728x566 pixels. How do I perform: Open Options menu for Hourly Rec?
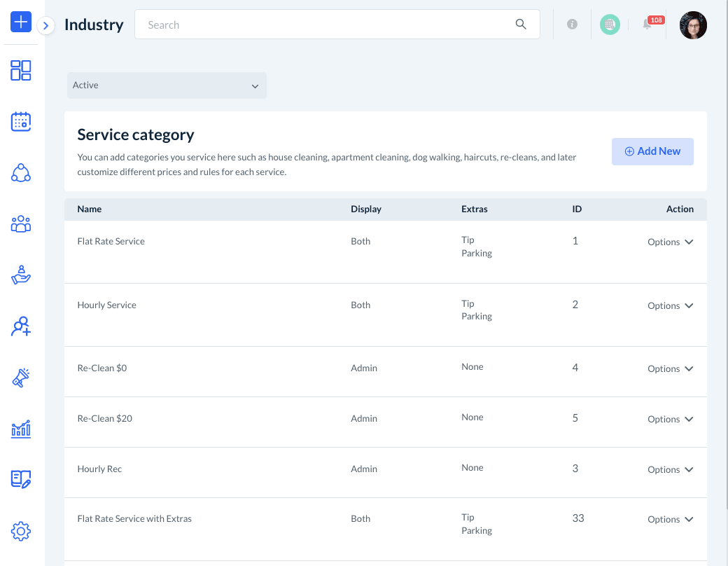point(670,469)
